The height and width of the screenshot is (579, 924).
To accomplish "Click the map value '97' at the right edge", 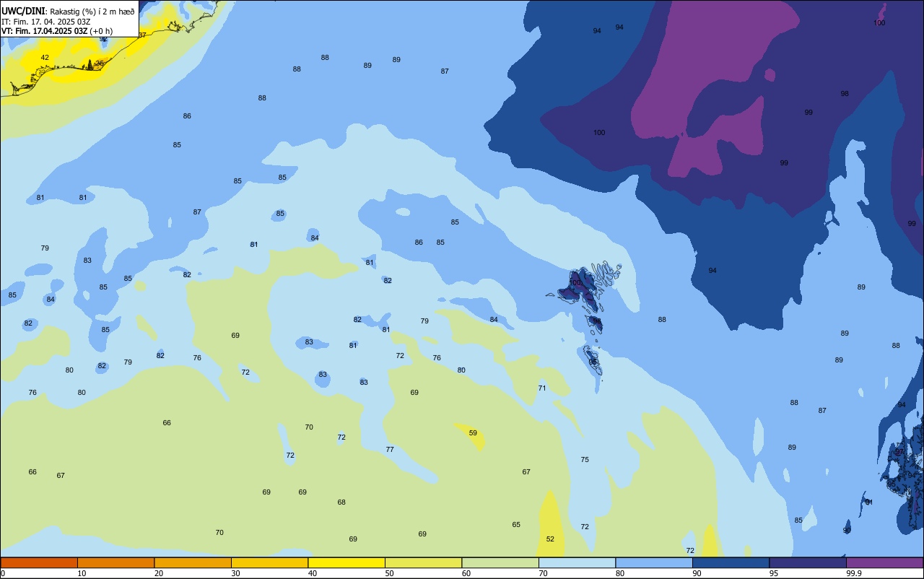I will pos(899,451).
